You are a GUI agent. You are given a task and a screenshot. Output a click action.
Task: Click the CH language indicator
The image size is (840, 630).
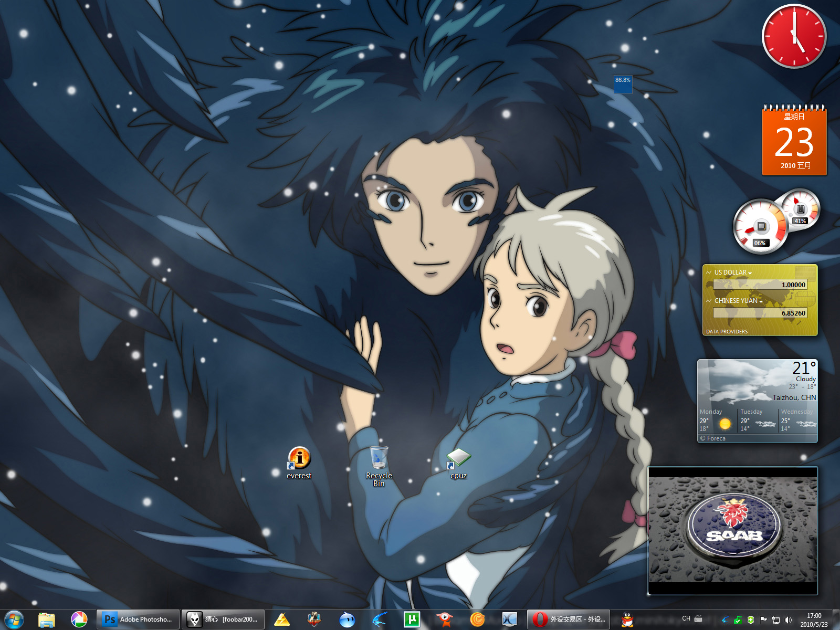tap(686, 618)
